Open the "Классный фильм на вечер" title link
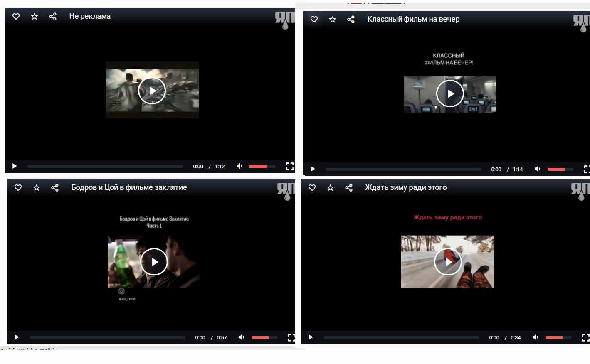Image resolution: width=590 pixels, height=364 pixels. click(x=413, y=19)
